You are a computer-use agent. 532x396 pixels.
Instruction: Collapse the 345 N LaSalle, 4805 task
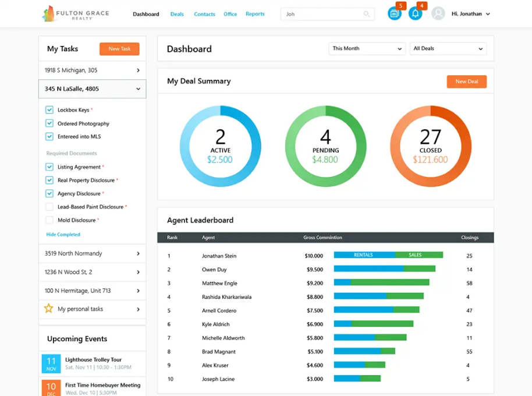93,89
